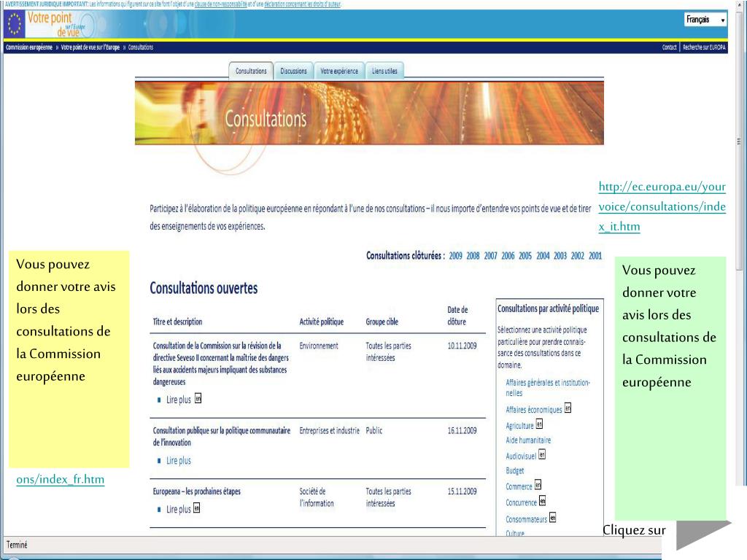747x560 pixels.
Task: Open the 'ons/index_fr.htm' link on the left
Action: (60, 479)
